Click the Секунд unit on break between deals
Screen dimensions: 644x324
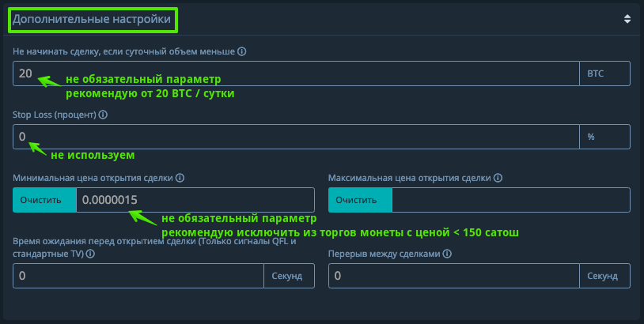(604, 276)
